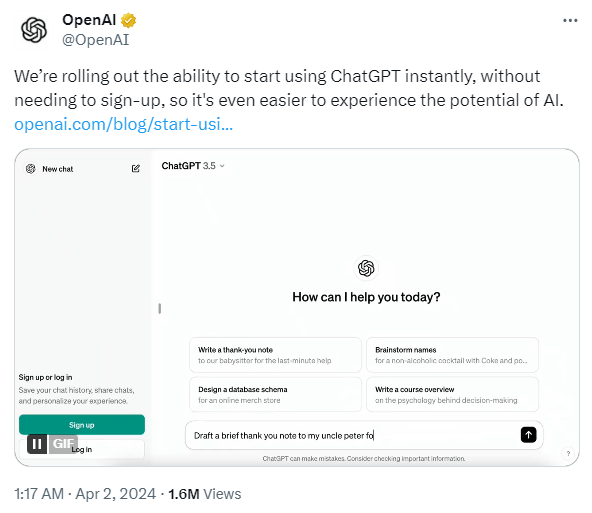
Task: Click the Log in button
Action: tap(82, 449)
